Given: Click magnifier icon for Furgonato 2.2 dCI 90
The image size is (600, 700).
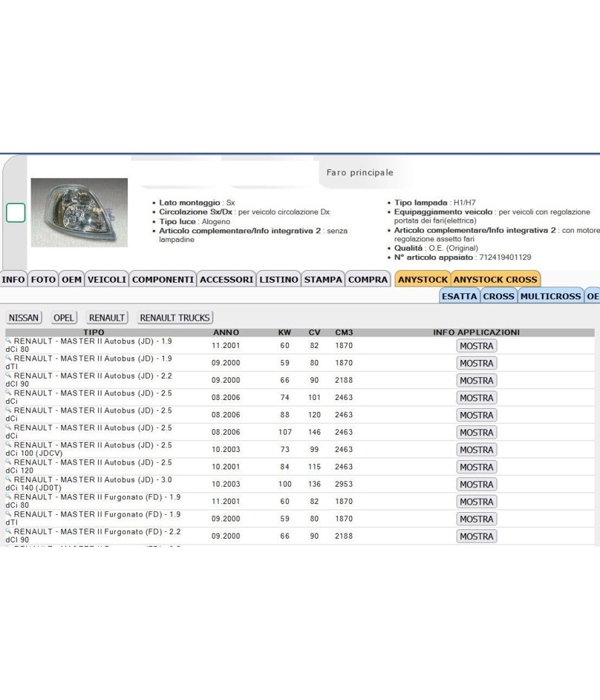Looking at the screenshot, I should (x=9, y=531).
